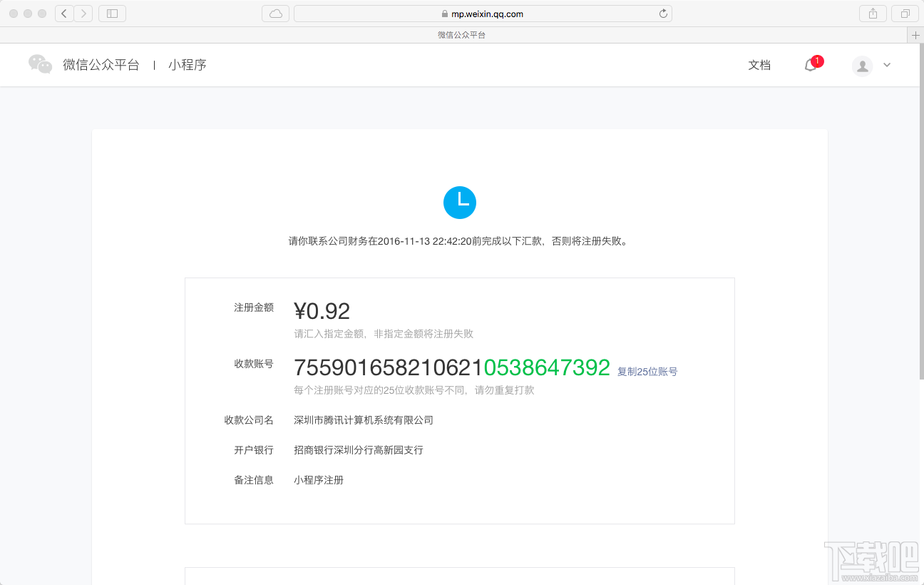Select the 微信公众平台 browser tab
The width and height of the screenshot is (924, 585).
tap(462, 34)
